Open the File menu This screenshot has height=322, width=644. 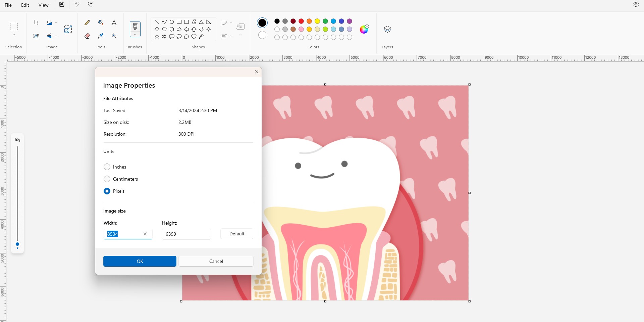point(8,5)
